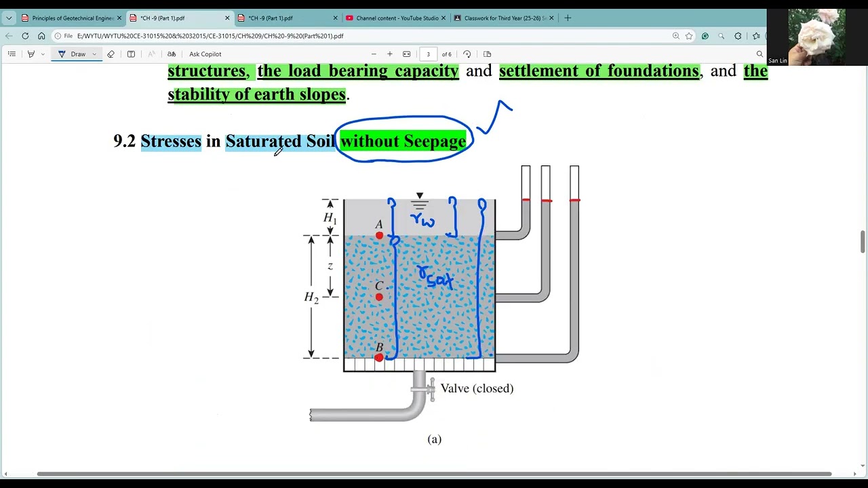The height and width of the screenshot is (488, 868).
Task: Open the Classwork for Third Year tab
Action: point(502,18)
